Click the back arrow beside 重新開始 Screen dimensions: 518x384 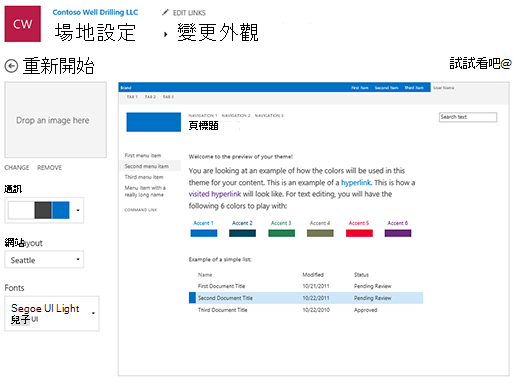(x=11, y=66)
